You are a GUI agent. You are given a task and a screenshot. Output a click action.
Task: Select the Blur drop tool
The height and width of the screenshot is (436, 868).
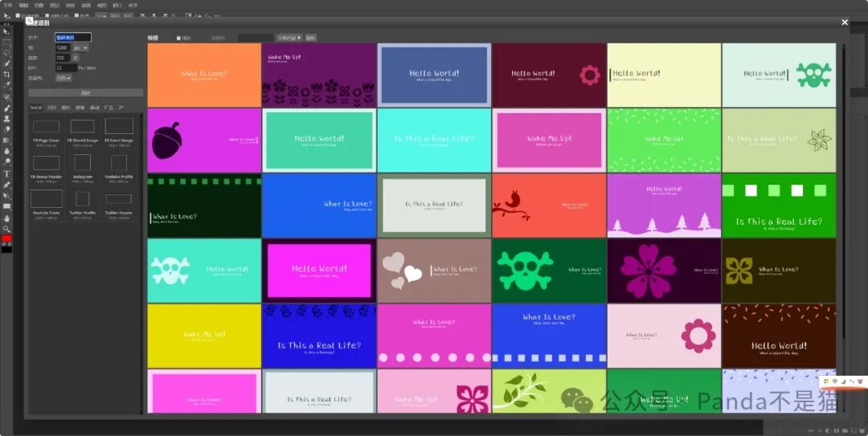tap(6, 151)
